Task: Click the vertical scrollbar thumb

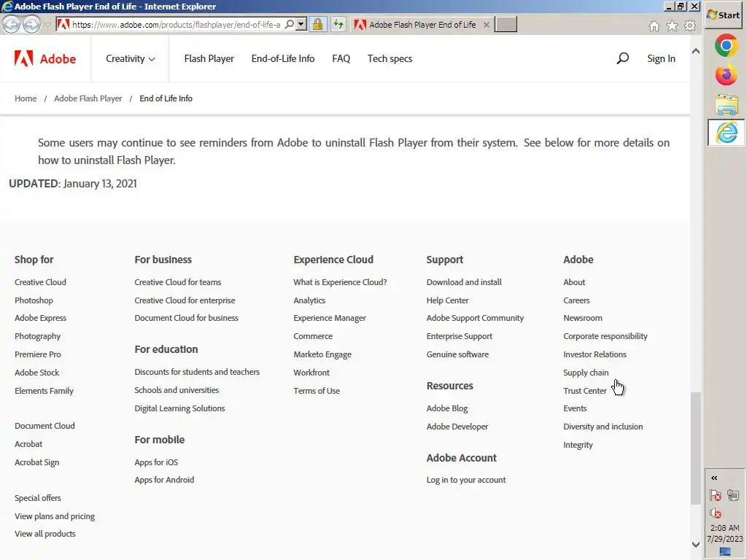Action: (x=695, y=448)
